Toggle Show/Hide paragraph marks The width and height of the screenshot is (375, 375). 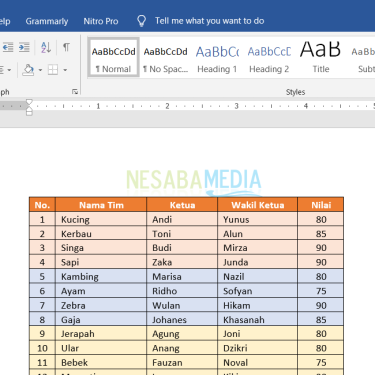click(x=66, y=47)
